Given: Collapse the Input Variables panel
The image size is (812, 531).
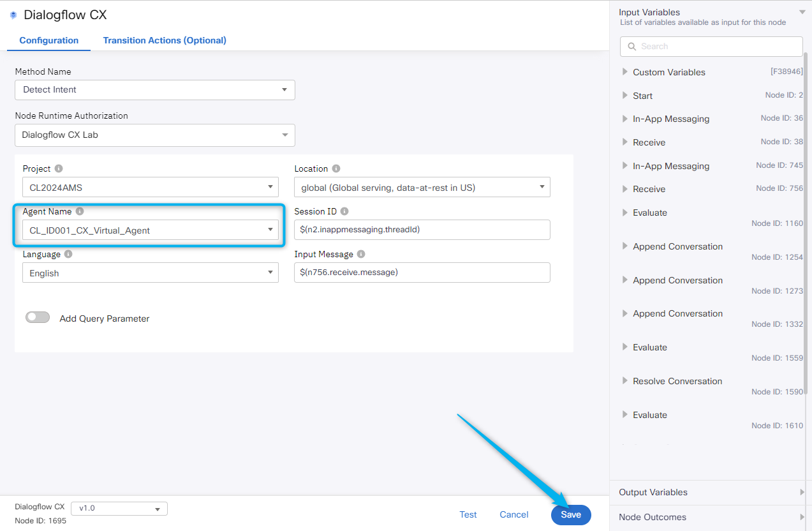Looking at the screenshot, I should [802, 12].
